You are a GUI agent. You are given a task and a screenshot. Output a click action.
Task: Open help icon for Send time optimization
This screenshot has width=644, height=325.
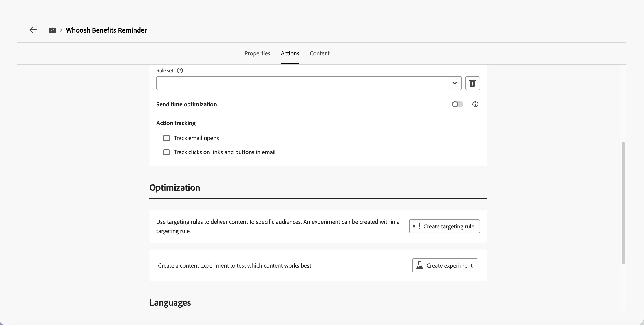[475, 104]
